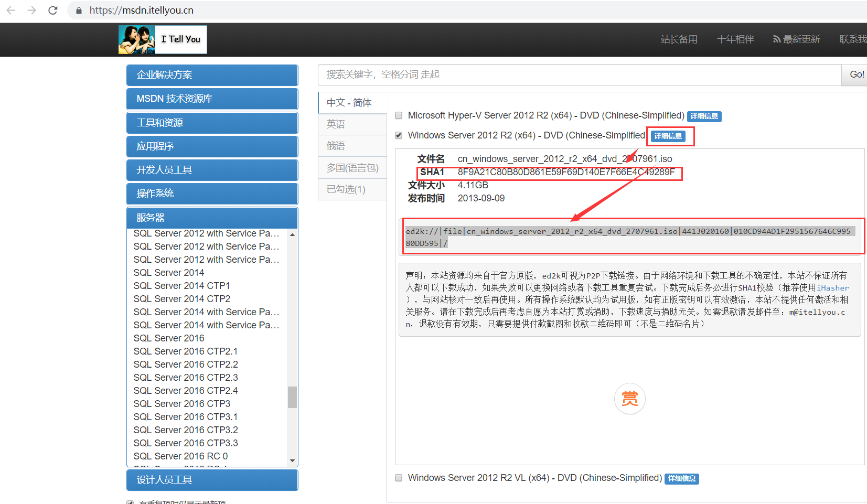Click the iHasher link in the notice

coord(832,288)
